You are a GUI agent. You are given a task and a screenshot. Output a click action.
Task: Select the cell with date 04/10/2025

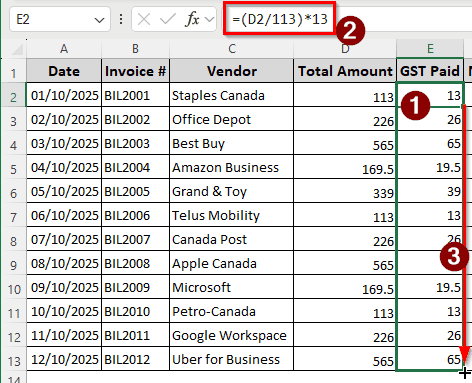click(x=64, y=167)
